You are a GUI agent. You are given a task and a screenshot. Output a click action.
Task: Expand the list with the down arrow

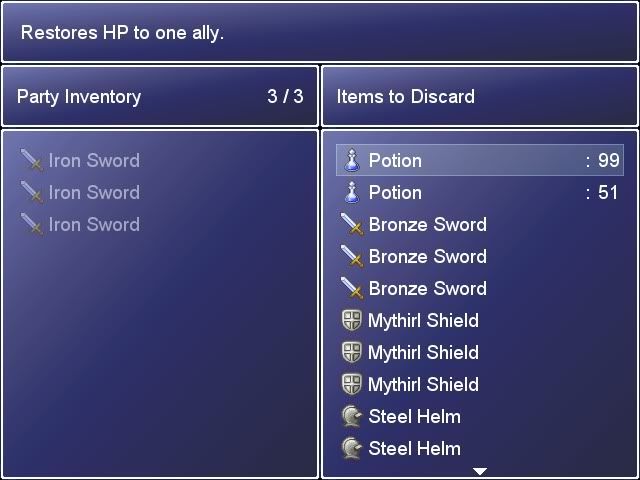[480, 471]
